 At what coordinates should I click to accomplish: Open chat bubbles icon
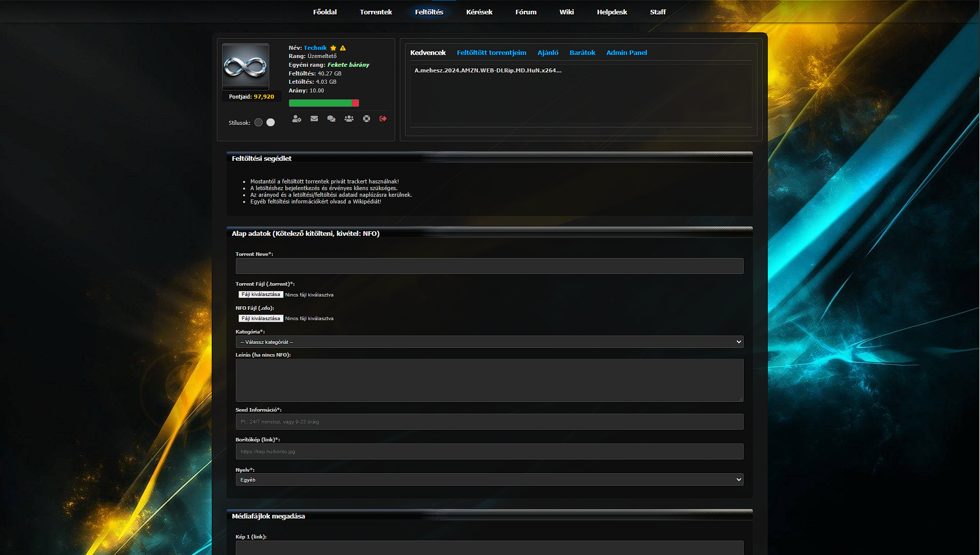pyautogui.click(x=331, y=119)
